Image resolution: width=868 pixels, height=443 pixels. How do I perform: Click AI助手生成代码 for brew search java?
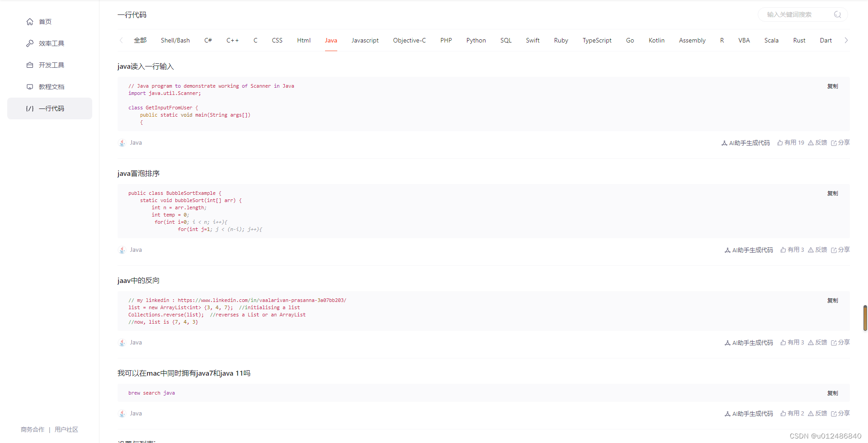[749, 414]
